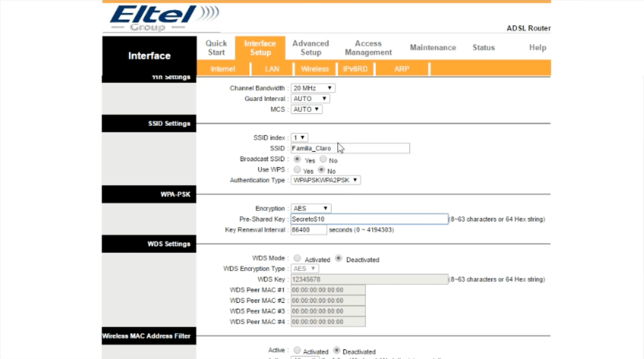
Task: Go to the Maintenance tab
Action: [x=433, y=48]
